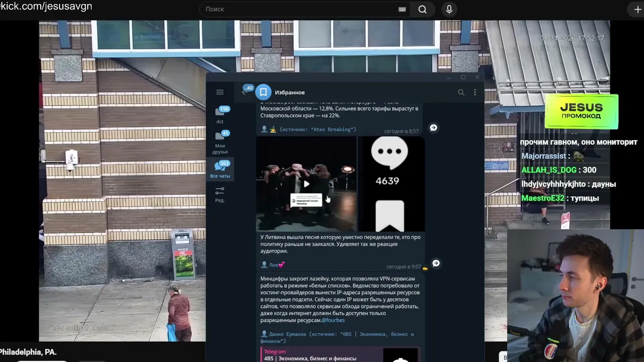Open the three-dot chat options menu
The image size is (644, 362).
[x=475, y=93]
